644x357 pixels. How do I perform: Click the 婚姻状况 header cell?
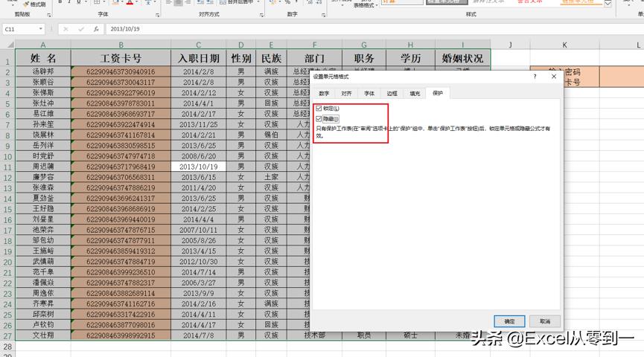tap(462, 58)
